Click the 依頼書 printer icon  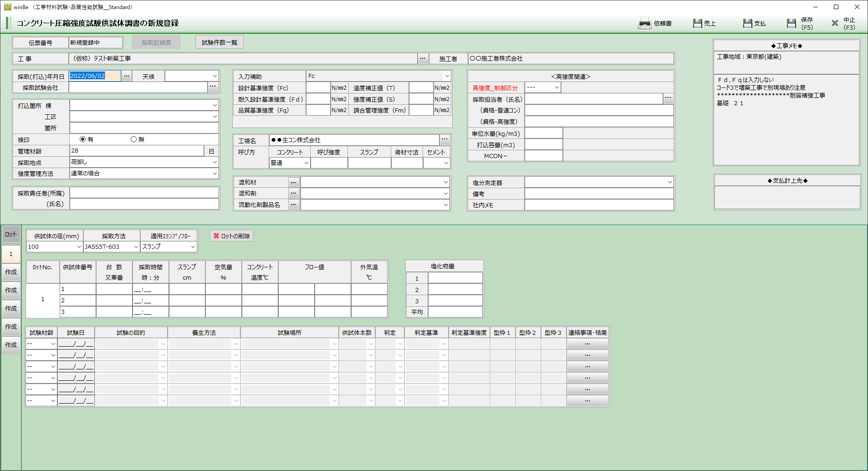coord(644,23)
